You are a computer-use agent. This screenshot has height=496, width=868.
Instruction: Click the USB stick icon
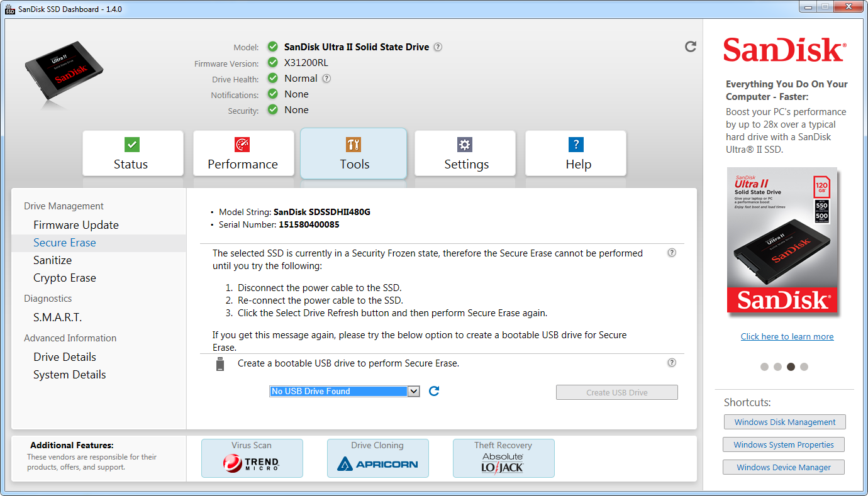click(220, 364)
